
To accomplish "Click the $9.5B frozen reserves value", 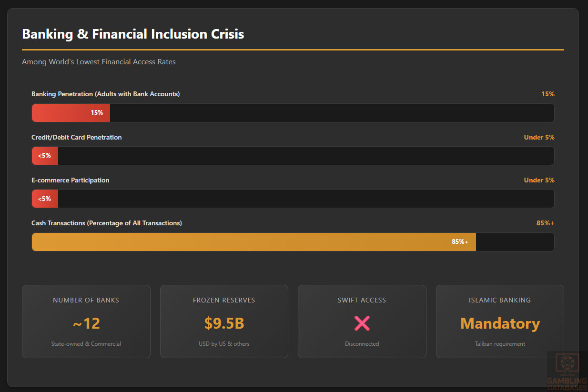I will [224, 323].
